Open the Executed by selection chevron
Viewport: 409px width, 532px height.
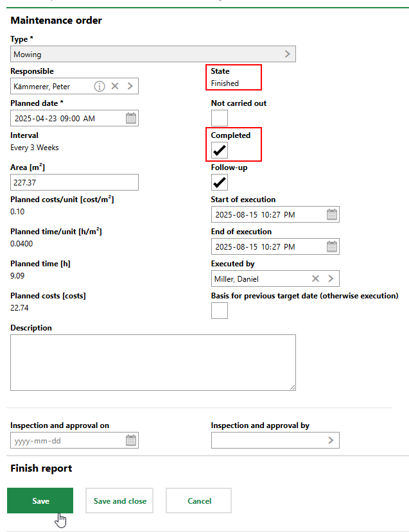point(331,279)
